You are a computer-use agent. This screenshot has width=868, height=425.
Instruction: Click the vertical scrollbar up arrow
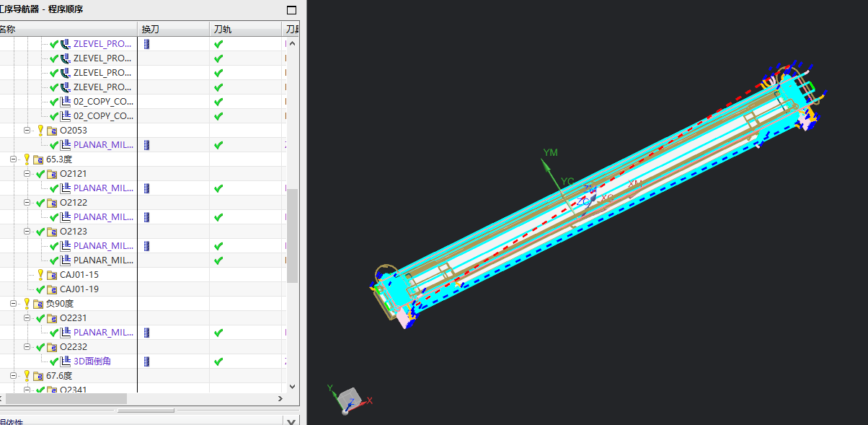[x=292, y=44]
